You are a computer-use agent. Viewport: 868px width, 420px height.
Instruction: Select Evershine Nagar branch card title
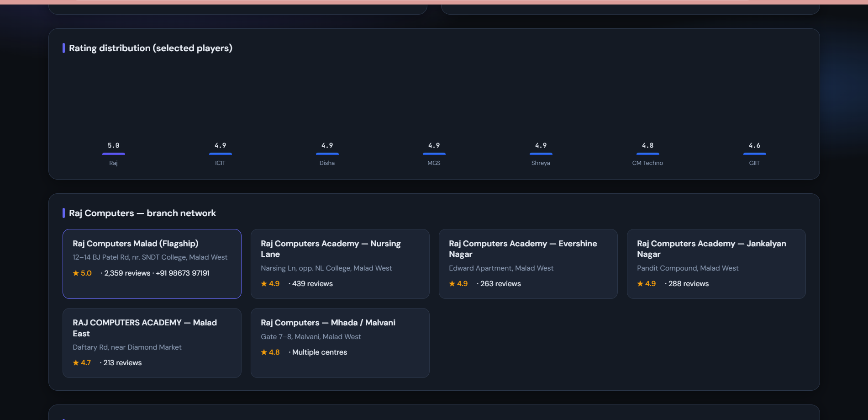click(x=523, y=249)
